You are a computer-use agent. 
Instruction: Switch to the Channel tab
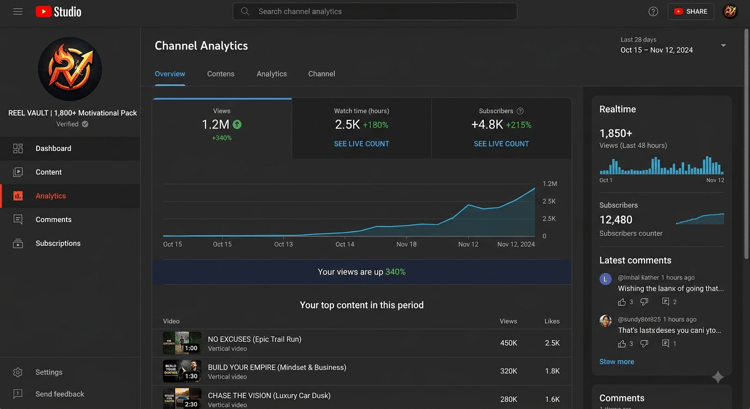click(321, 74)
